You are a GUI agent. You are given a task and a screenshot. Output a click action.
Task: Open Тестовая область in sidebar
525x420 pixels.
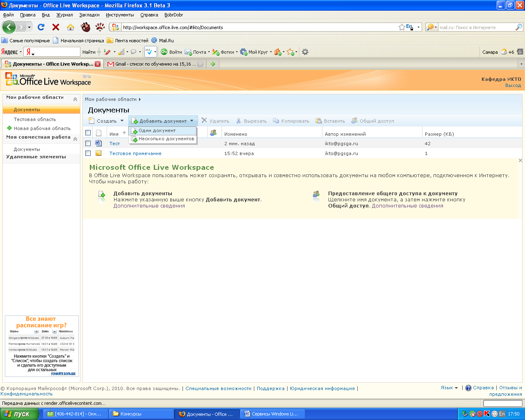coord(35,119)
